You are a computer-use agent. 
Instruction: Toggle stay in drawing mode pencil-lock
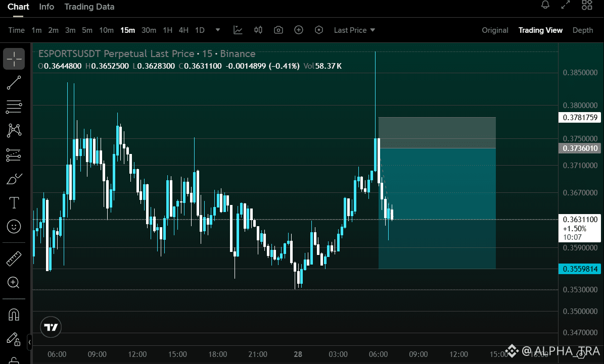[13, 339]
